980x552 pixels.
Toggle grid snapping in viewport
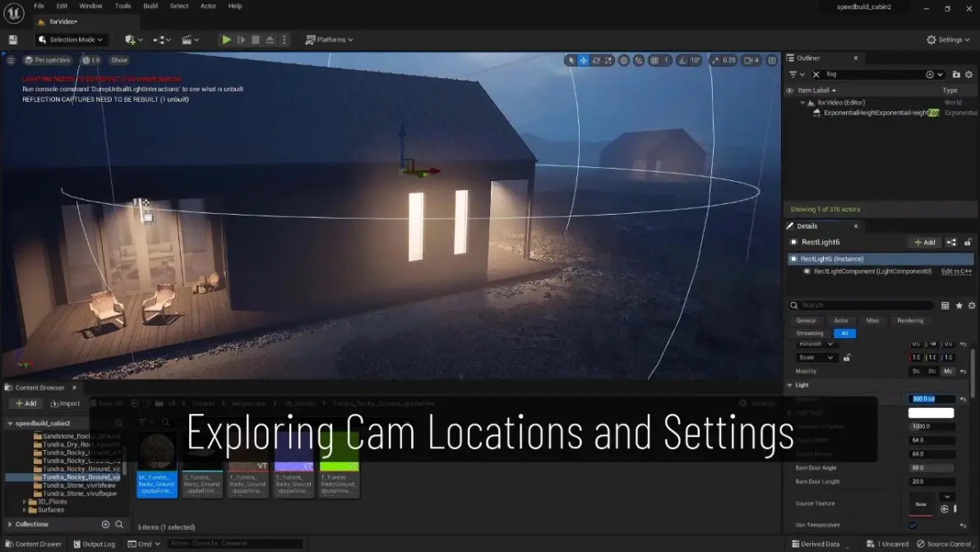[x=654, y=60]
